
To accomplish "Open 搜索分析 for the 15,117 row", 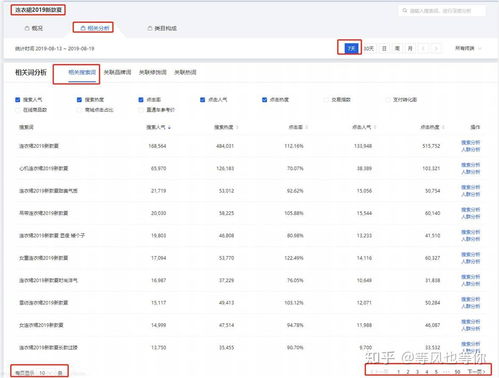I will click(x=470, y=299).
